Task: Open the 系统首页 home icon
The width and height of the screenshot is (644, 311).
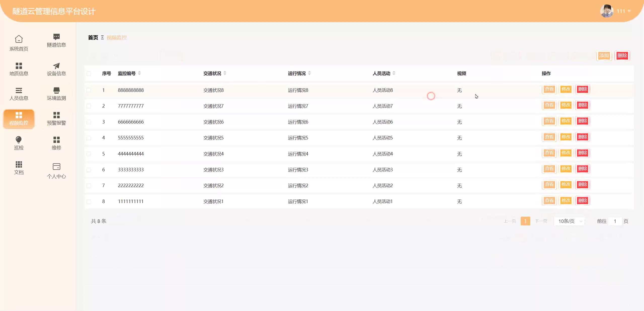Action: coord(19,39)
